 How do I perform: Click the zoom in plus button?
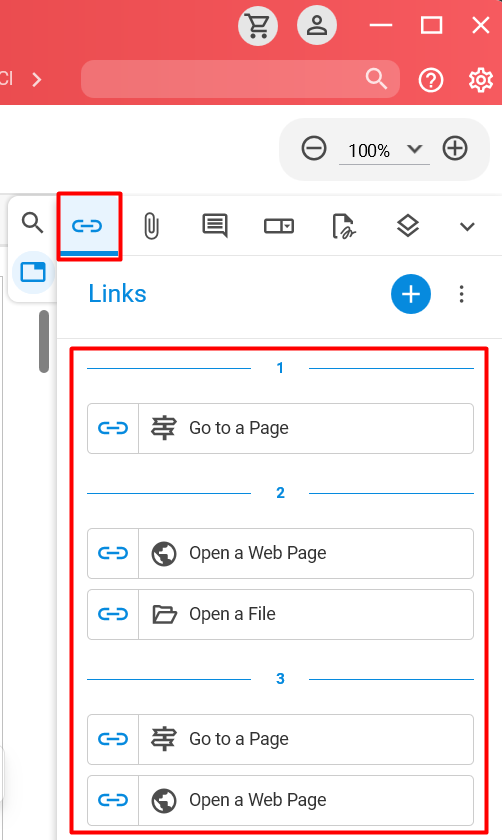tap(455, 148)
